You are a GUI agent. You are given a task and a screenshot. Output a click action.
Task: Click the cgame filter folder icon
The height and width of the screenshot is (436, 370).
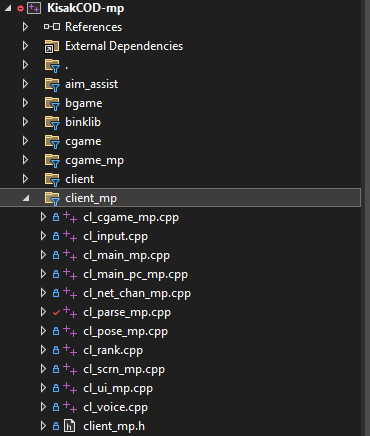click(x=52, y=141)
